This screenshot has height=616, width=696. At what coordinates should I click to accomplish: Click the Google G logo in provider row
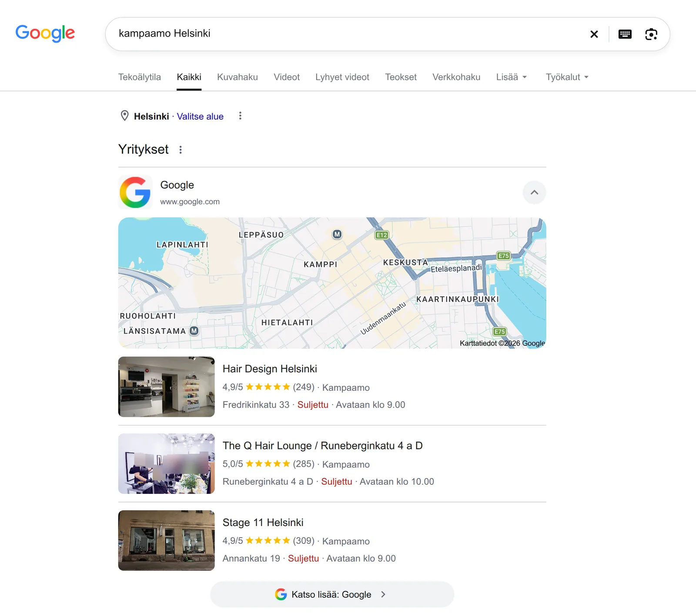[135, 192]
